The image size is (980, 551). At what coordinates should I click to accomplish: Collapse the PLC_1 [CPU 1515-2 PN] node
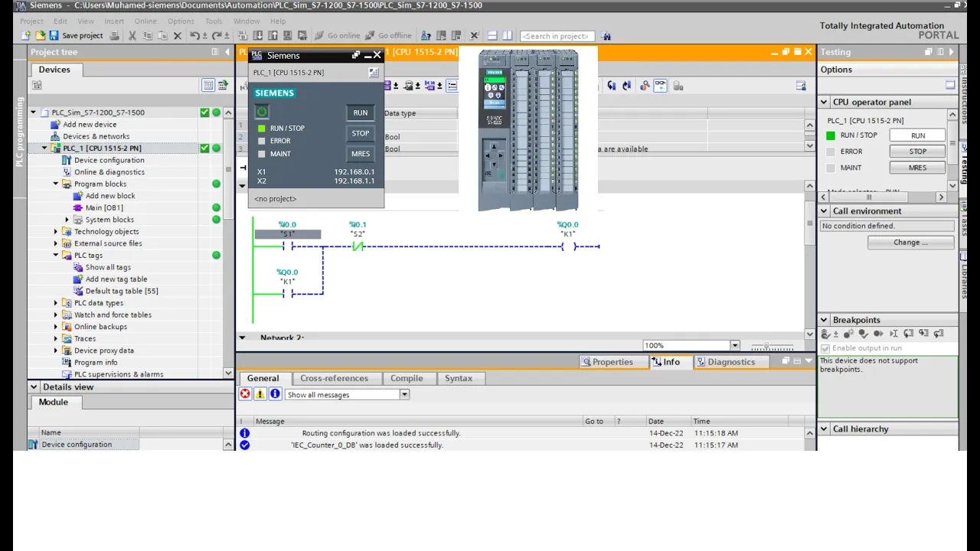tap(44, 148)
